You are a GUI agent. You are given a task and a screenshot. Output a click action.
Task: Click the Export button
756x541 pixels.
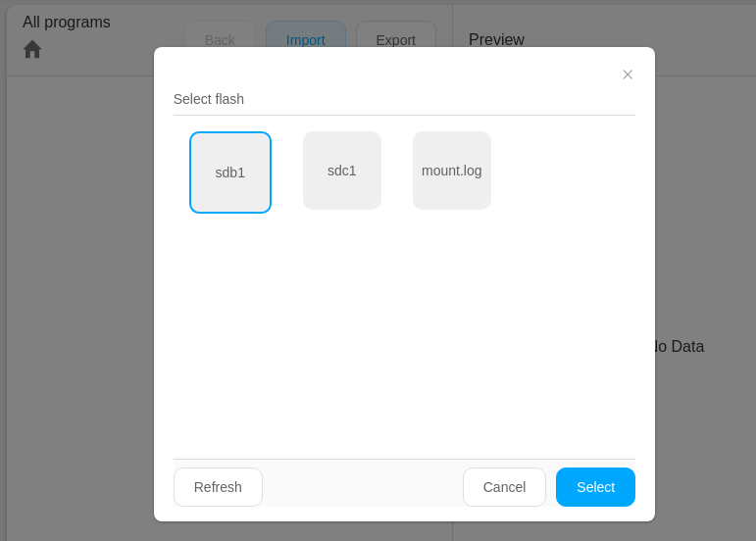[x=395, y=36]
